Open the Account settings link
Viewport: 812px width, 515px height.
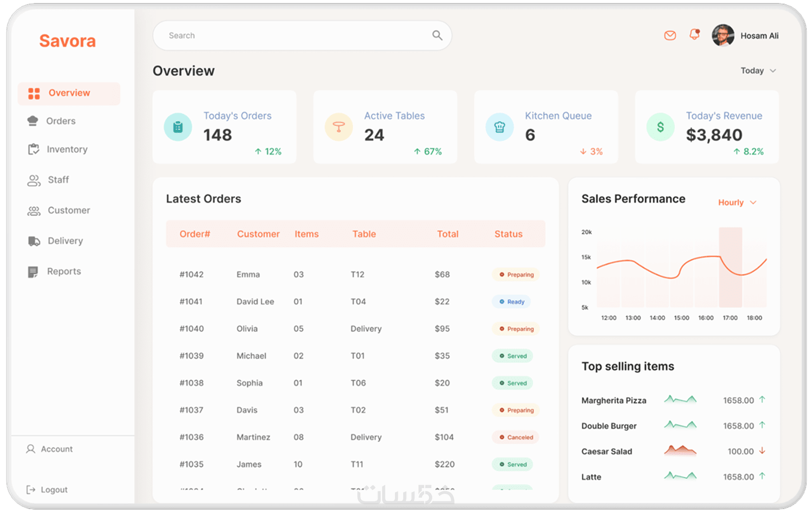(49, 449)
